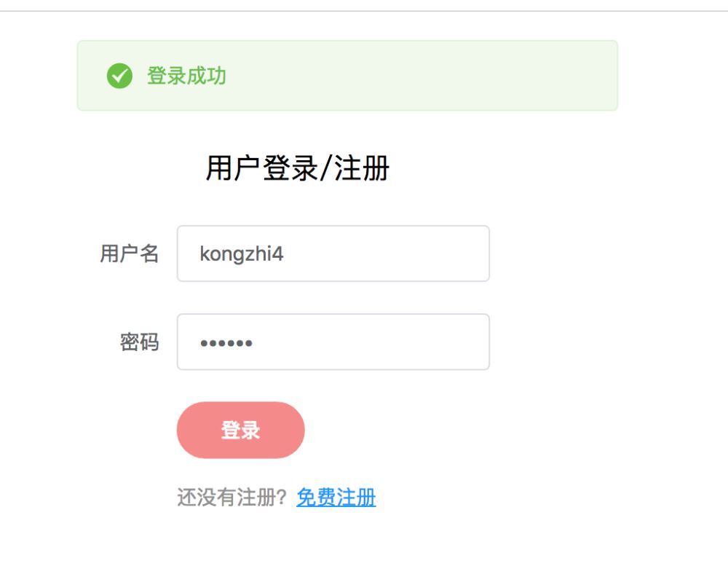Click the empty right side of the success banner
Viewport: 728px width, 574px height.
click(473, 76)
